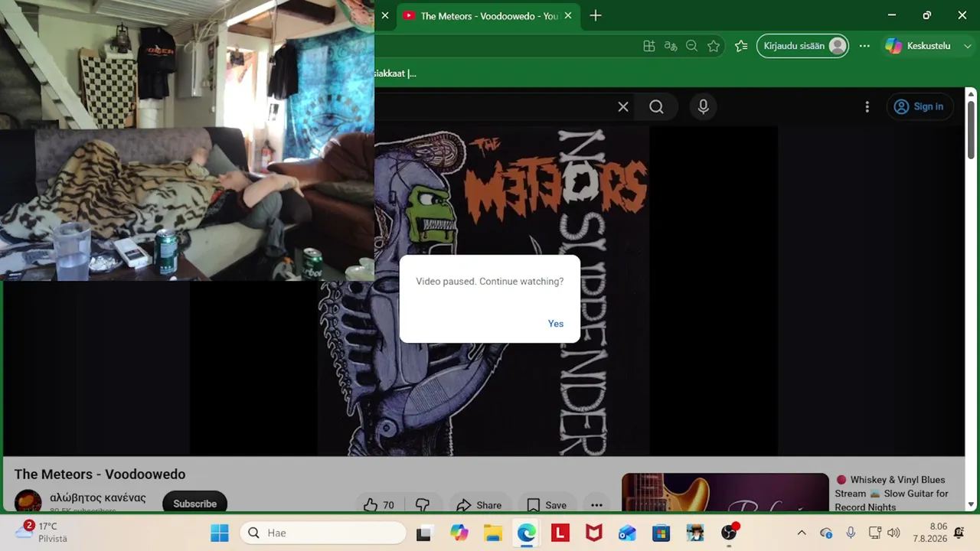This screenshot has width=980, height=551.
Task: Click the zoom magnifier icon in address bar
Action: click(692, 46)
